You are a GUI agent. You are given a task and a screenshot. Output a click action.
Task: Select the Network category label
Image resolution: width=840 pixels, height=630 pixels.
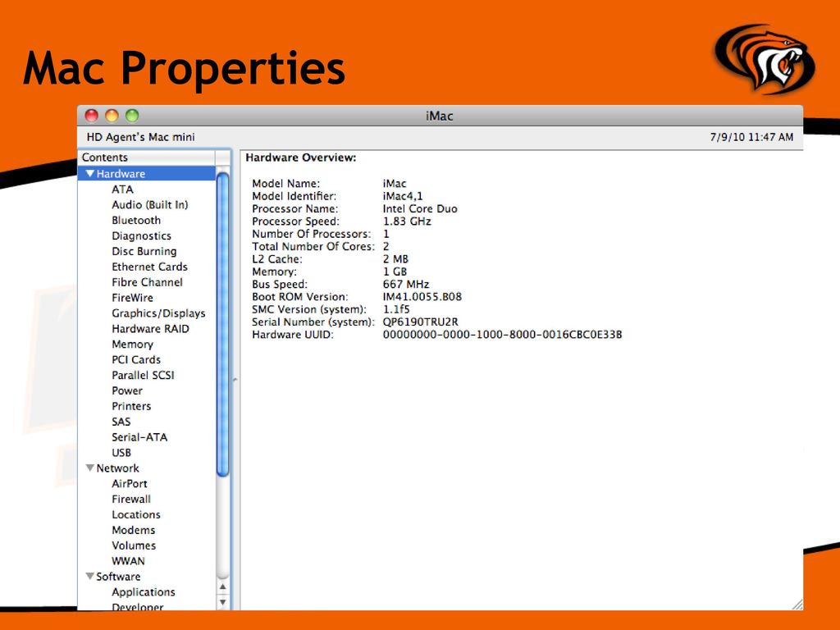click(117, 468)
